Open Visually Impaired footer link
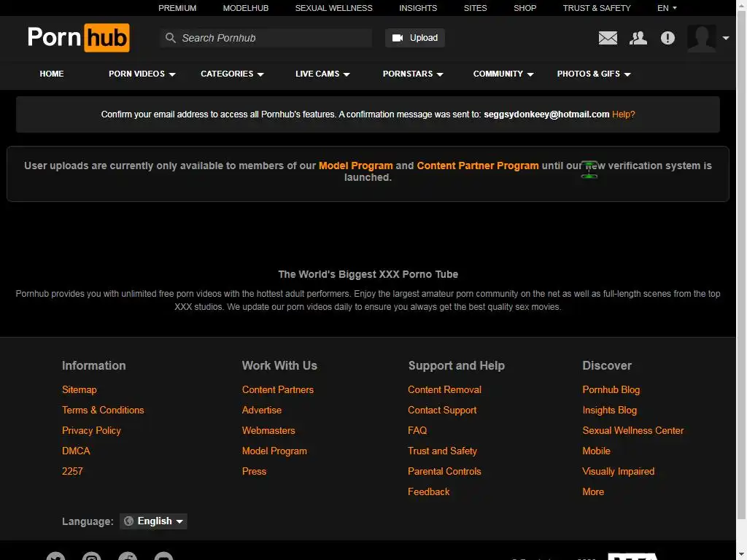 (x=618, y=472)
